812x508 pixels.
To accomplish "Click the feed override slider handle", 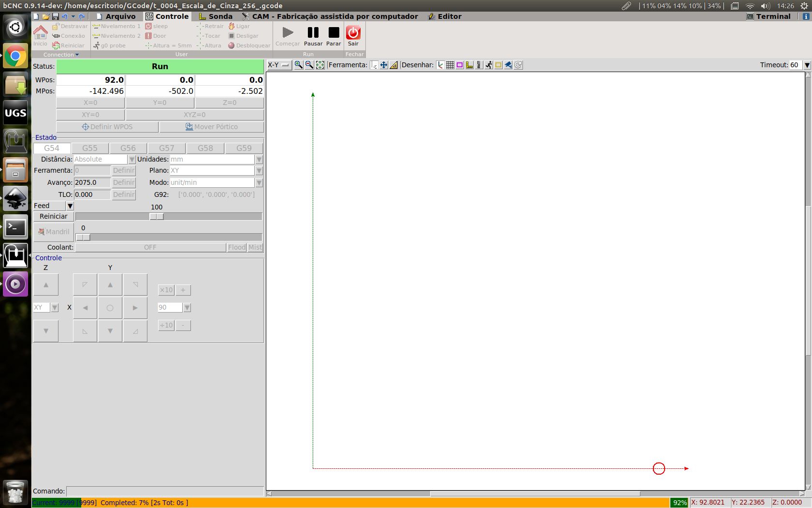I will click(157, 217).
